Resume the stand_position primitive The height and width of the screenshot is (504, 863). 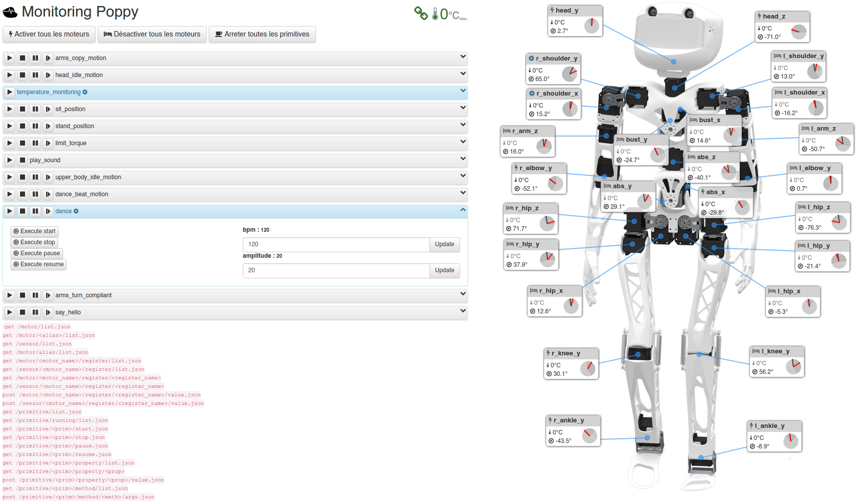48,126
